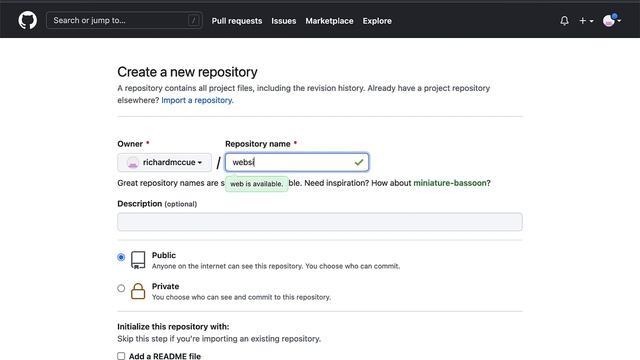Click the green availability checkmark icon
The image size is (640, 360).
click(359, 162)
